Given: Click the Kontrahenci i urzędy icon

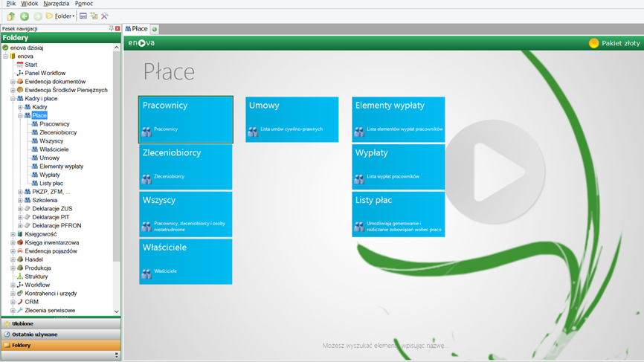Looking at the screenshot, I should [x=20, y=294].
